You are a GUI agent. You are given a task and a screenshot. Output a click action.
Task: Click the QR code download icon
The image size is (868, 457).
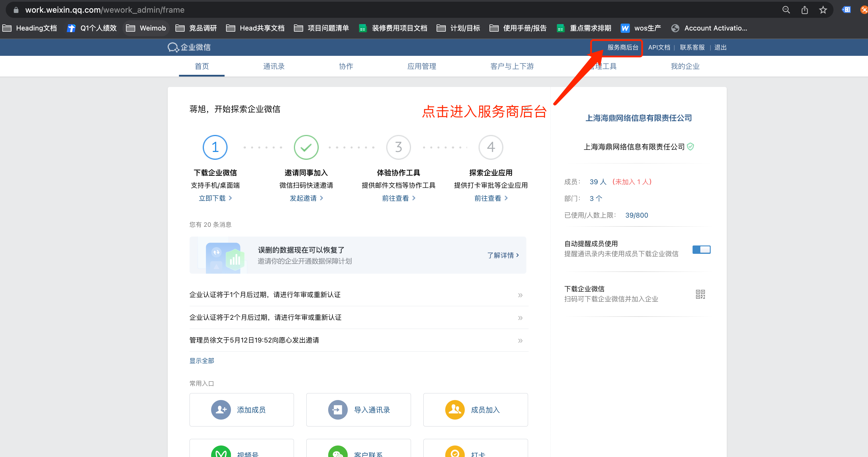pyautogui.click(x=700, y=294)
